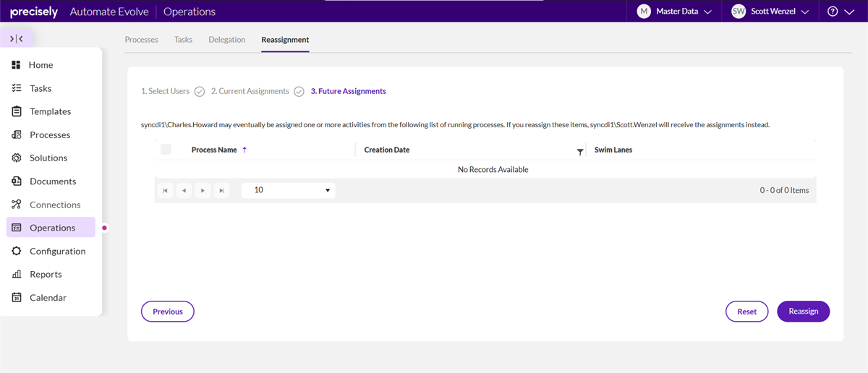Click the Reassign button
Viewport: 868px width, 373px height.
pyautogui.click(x=804, y=311)
